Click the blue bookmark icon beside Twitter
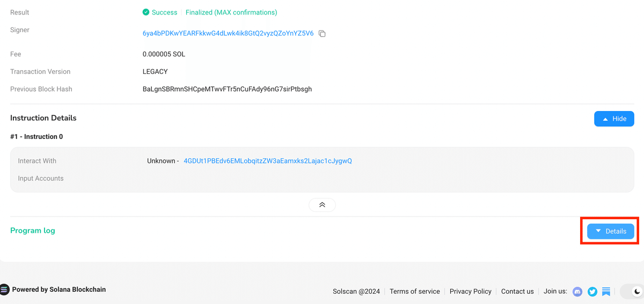The image size is (644, 304). tap(606, 292)
